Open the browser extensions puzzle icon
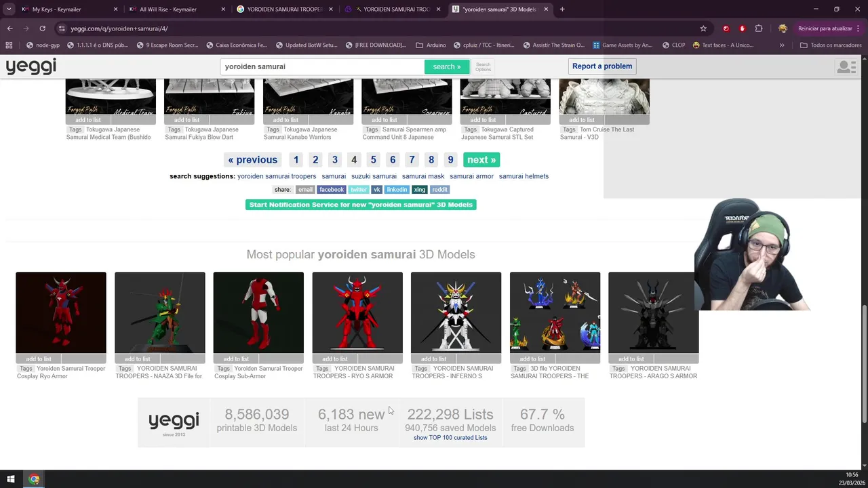868x488 pixels. pyautogui.click(x=759, y=28)
